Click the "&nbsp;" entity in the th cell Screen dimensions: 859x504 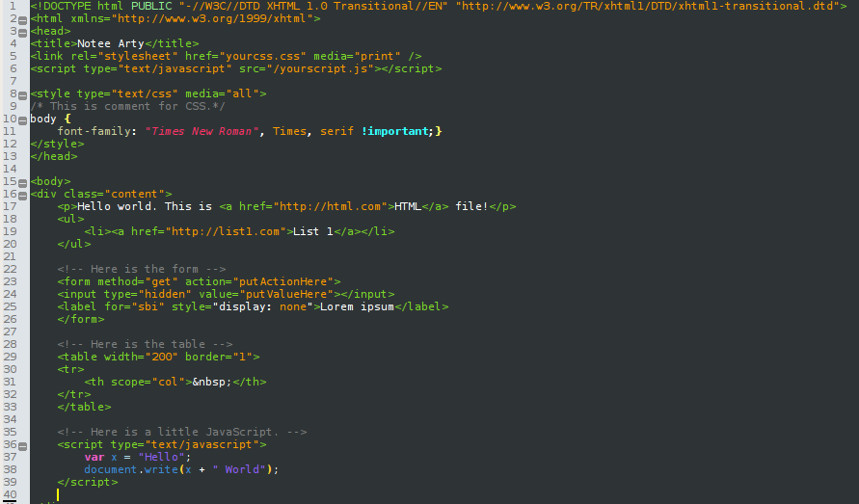212,382
